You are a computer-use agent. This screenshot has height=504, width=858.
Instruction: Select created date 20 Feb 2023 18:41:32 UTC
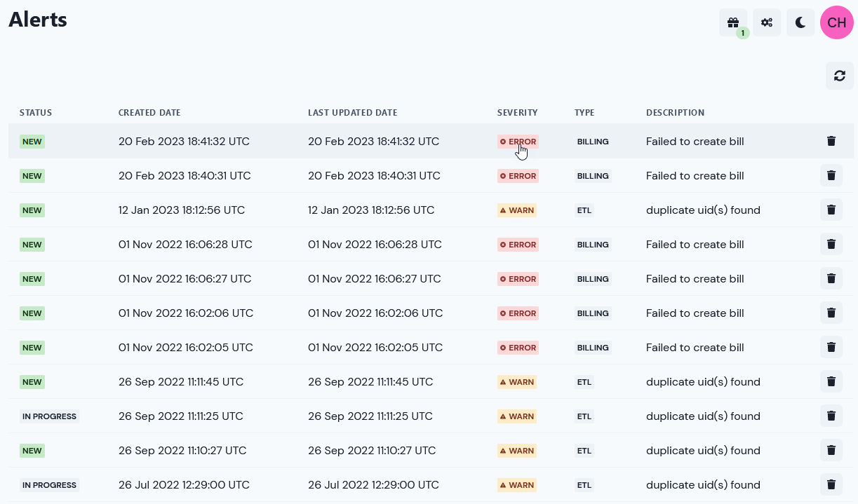click(x=184, y=142)
